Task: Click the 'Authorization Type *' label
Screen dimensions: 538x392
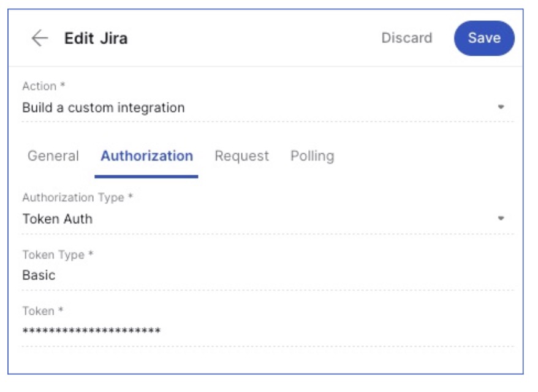Action: pos(77,198)
